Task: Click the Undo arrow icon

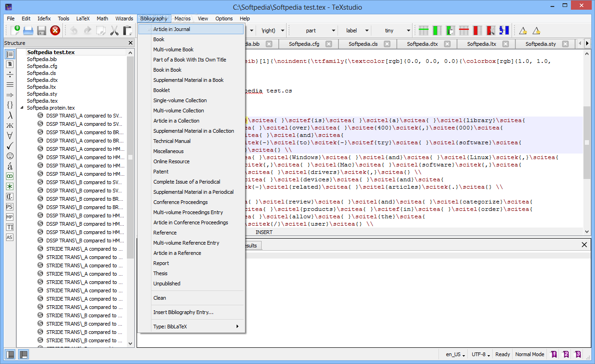Action: point(74,31)
